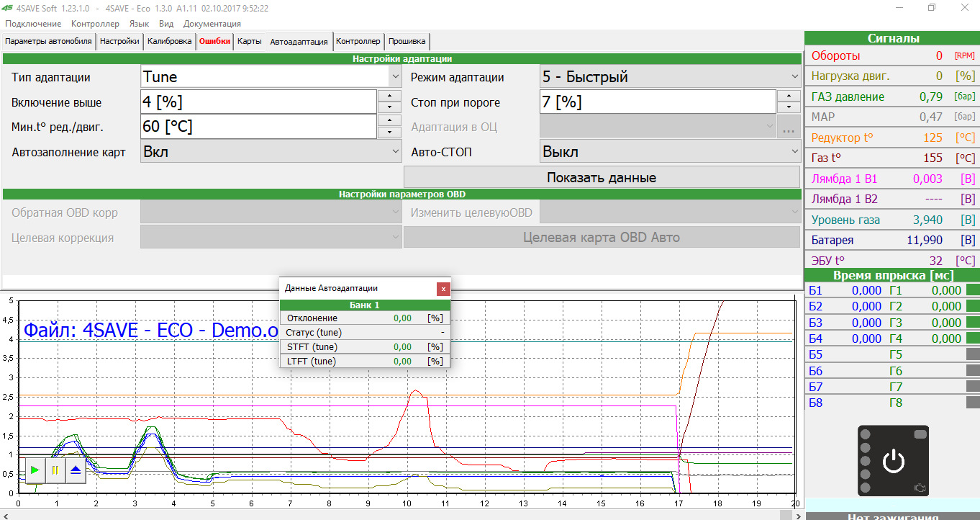Open the Вид menu
This screenshot has width=980, height=520.
166,24
